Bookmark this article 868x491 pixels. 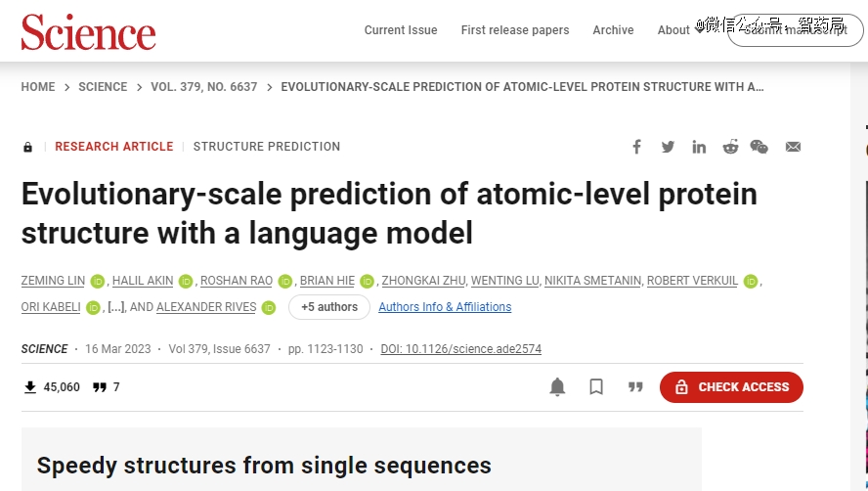(x=596, y=387)
